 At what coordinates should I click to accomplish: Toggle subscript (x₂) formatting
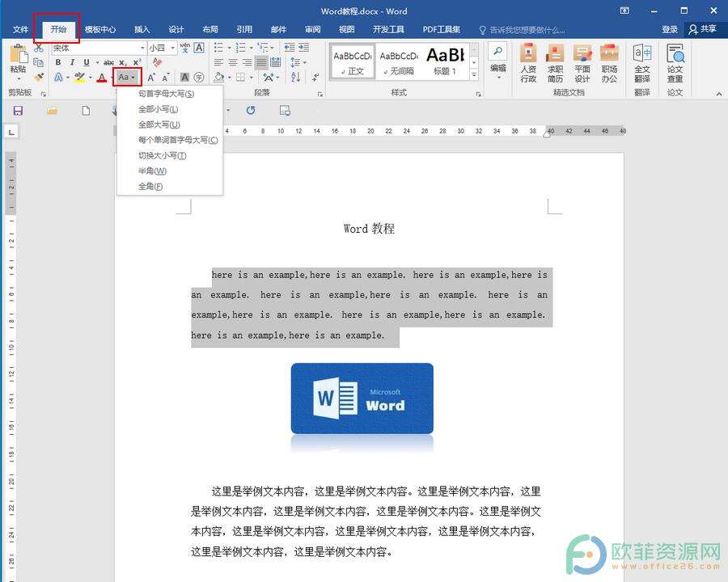point(123,62)
